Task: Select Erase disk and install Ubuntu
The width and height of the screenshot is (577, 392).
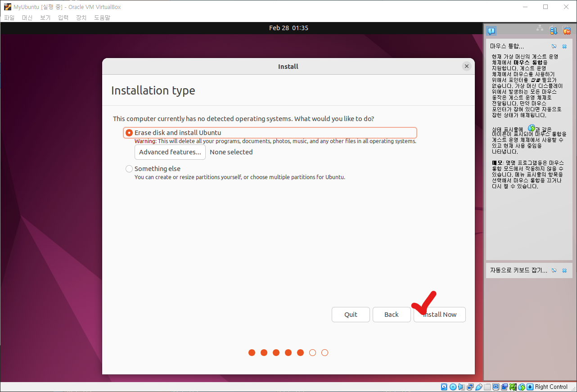Action: coord(270,133)
